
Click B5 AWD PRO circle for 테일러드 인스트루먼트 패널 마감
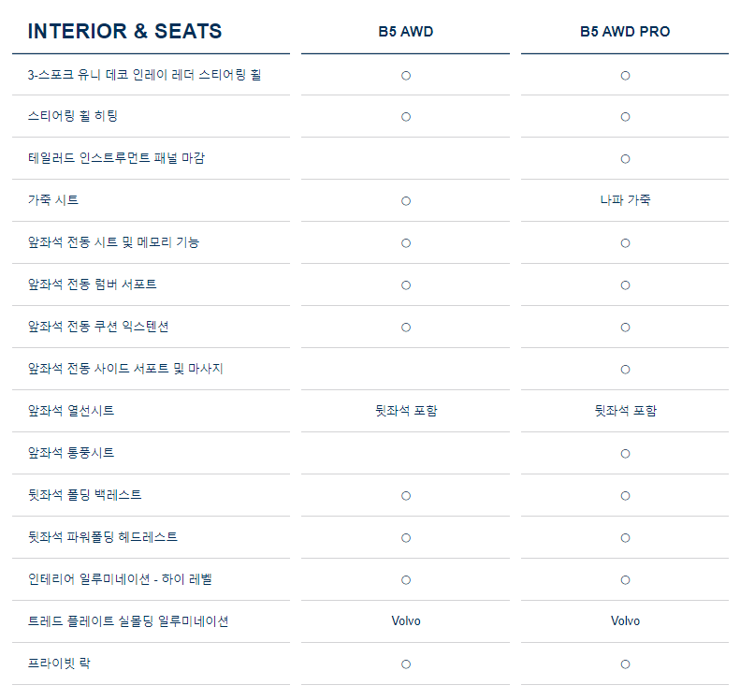(625, 158)
